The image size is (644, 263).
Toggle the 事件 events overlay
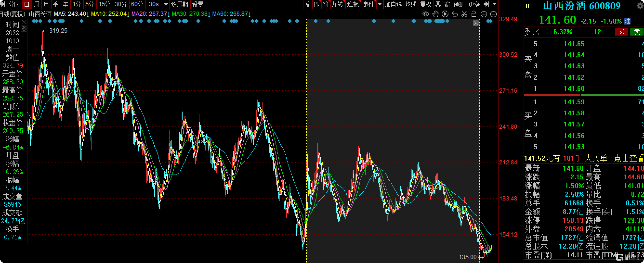(x=368, y=4)
